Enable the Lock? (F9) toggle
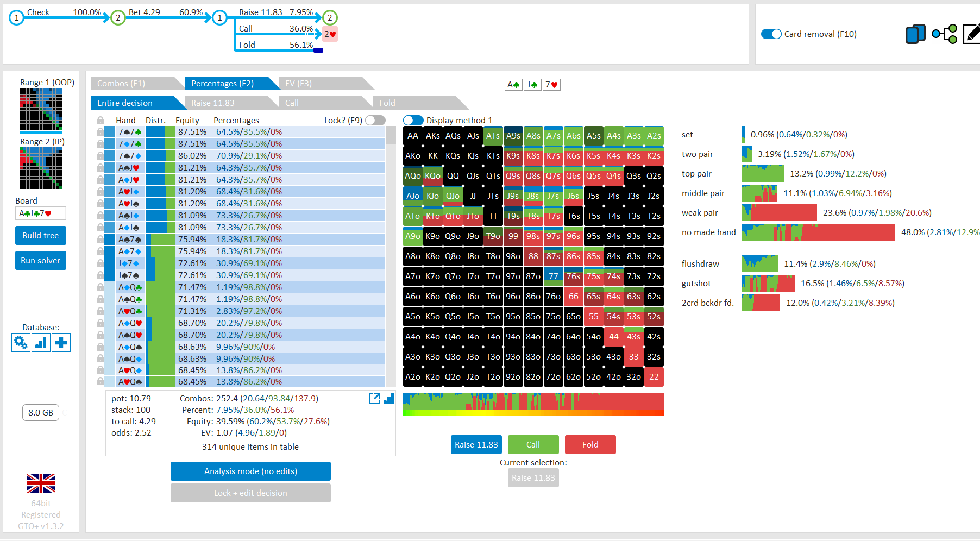The image size is (980, 541). click(x=375, y=121)
